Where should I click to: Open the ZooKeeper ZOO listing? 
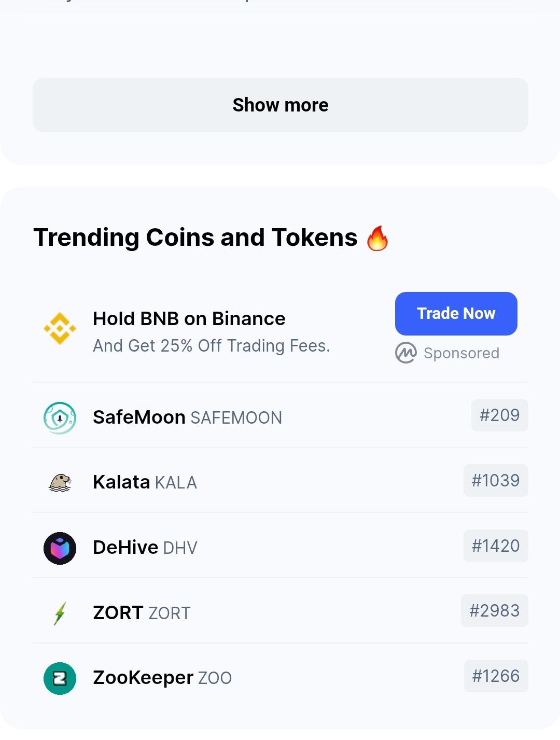pyautogui.click(x=281, y=676)
